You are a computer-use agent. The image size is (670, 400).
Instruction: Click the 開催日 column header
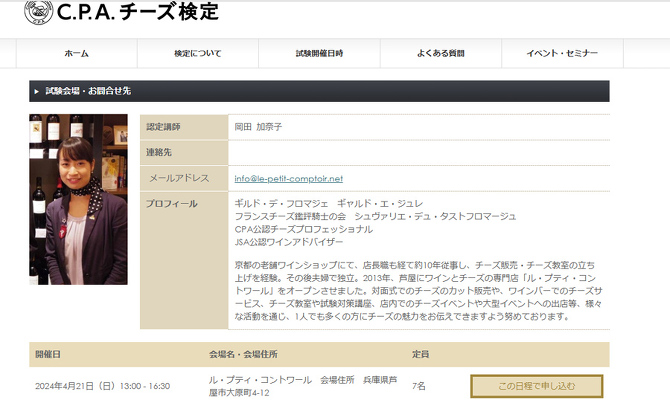[x=48, y=354]
